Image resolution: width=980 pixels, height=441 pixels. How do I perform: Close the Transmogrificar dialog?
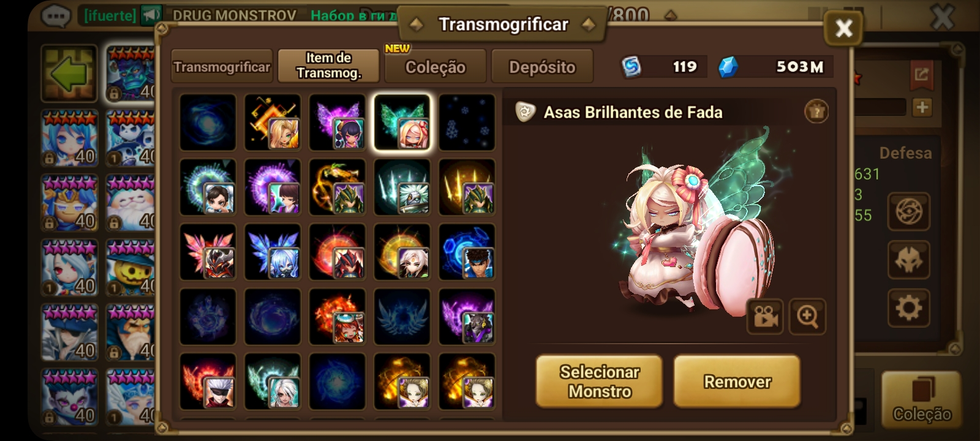coord(843,28)
